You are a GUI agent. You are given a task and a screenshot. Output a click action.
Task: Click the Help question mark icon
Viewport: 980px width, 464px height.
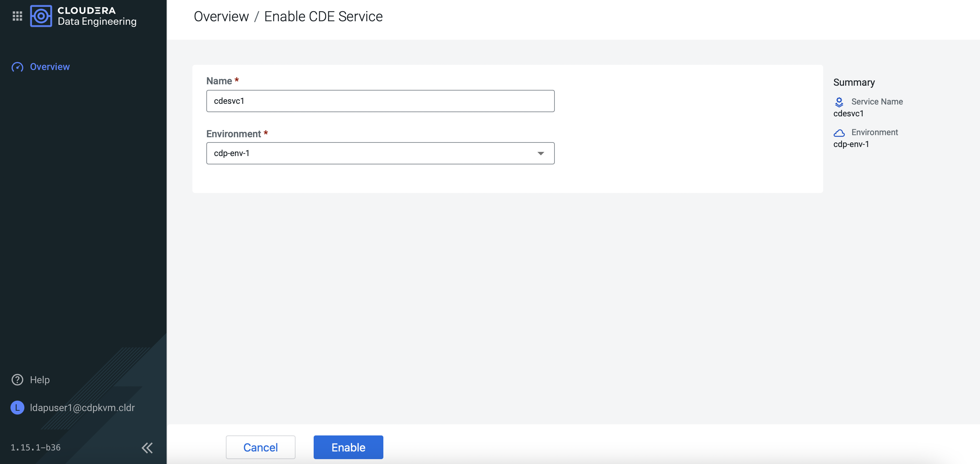click(17, 380)
